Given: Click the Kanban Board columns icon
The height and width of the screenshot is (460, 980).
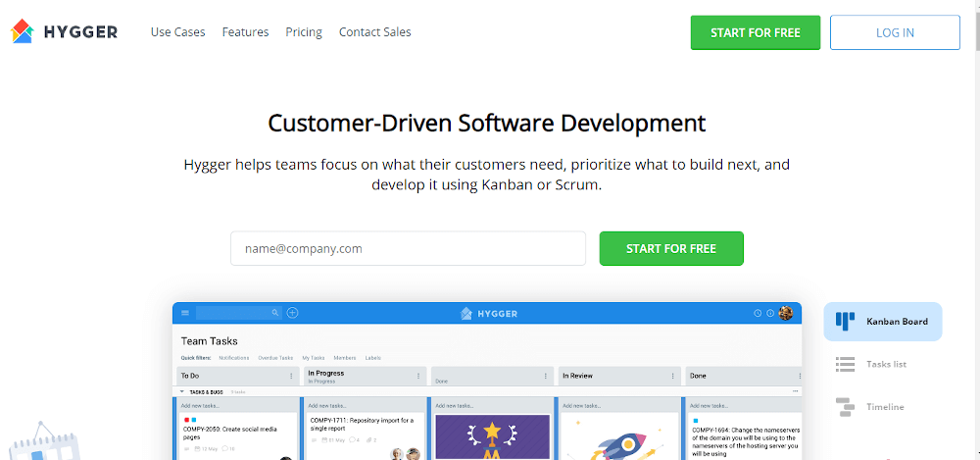Looking at the screenshot, I should [845, 321].
